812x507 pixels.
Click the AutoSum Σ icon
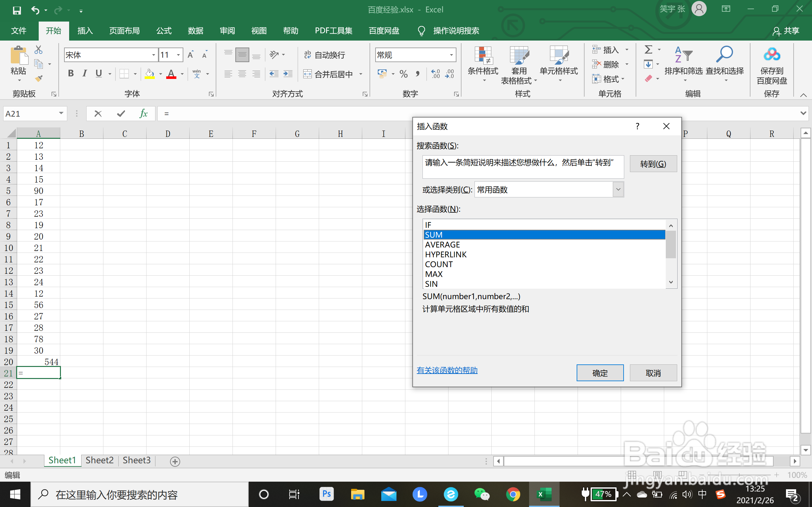point(648,49)
